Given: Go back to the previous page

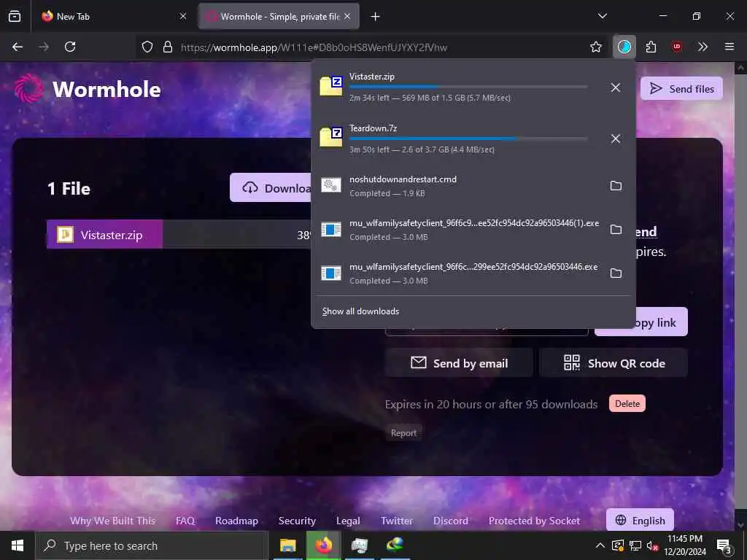Looking at the screenshot, I should tap(18, 47).
